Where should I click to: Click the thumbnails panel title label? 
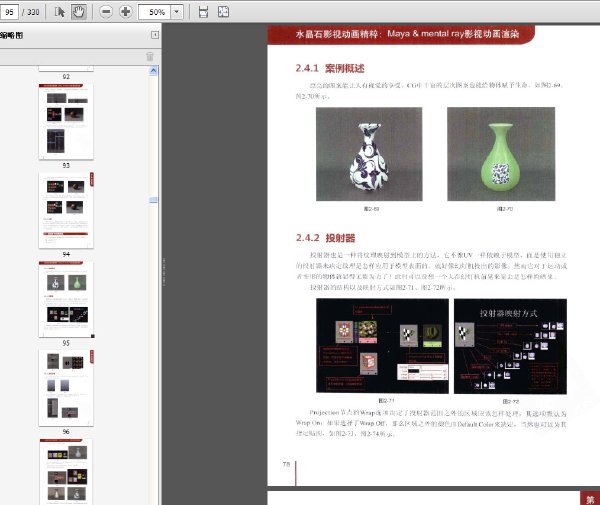point(11,35)
